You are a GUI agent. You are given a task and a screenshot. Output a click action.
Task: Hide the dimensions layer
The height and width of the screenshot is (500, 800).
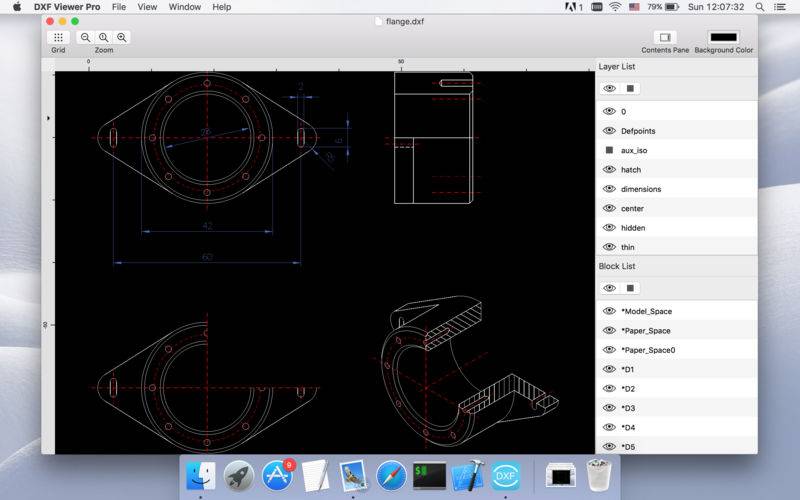tap(609, 189)
